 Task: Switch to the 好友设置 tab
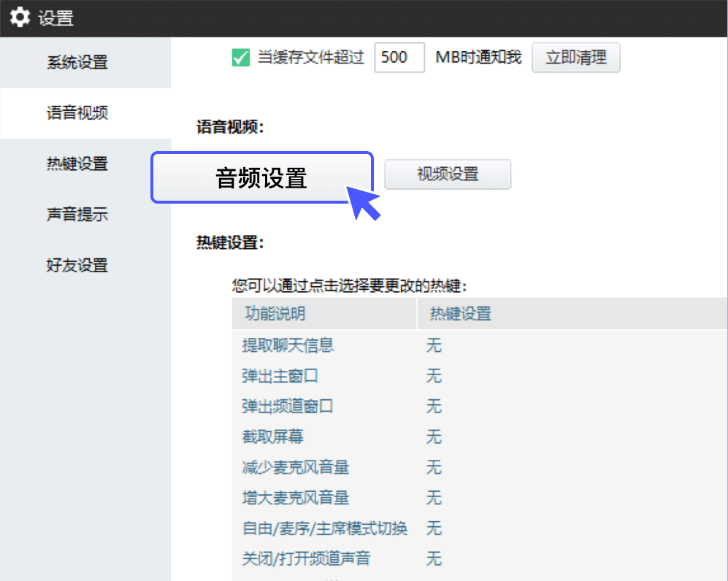click(77, 266)
